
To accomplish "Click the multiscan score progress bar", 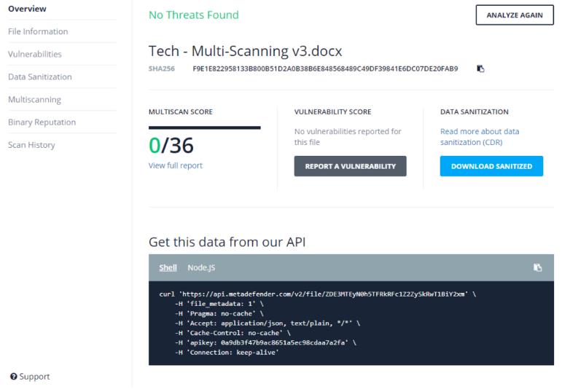I will 205,128.
